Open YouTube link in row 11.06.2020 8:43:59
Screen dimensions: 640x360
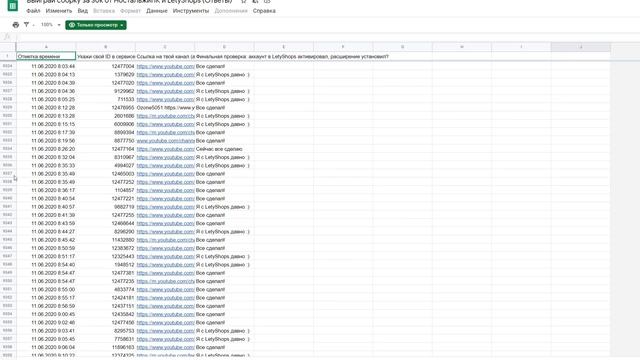coord(165,223)
